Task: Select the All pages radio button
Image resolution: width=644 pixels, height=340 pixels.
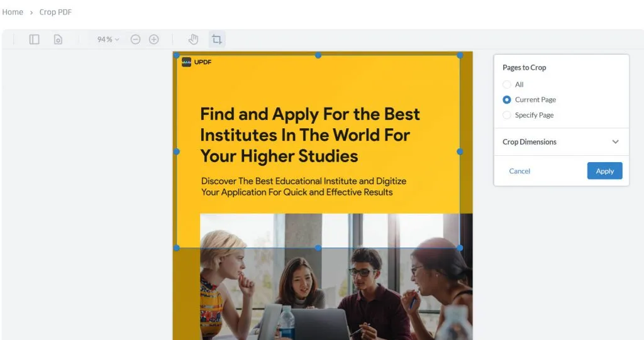Action: click(x=507, y=85)
